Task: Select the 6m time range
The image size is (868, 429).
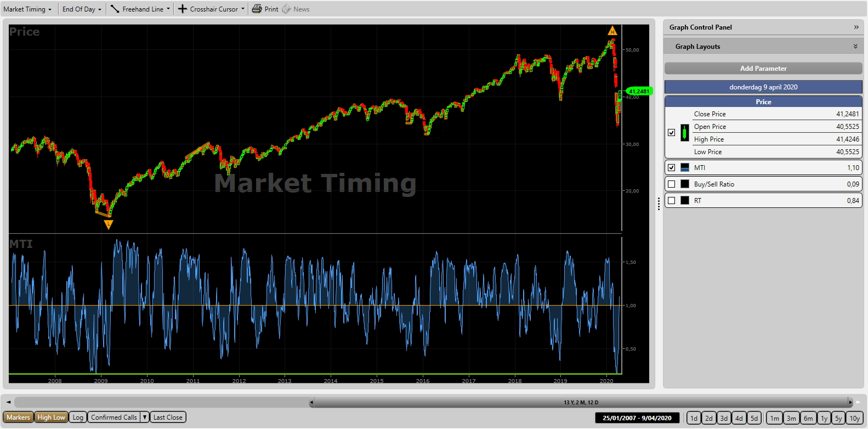Action: tap(808, 418)
